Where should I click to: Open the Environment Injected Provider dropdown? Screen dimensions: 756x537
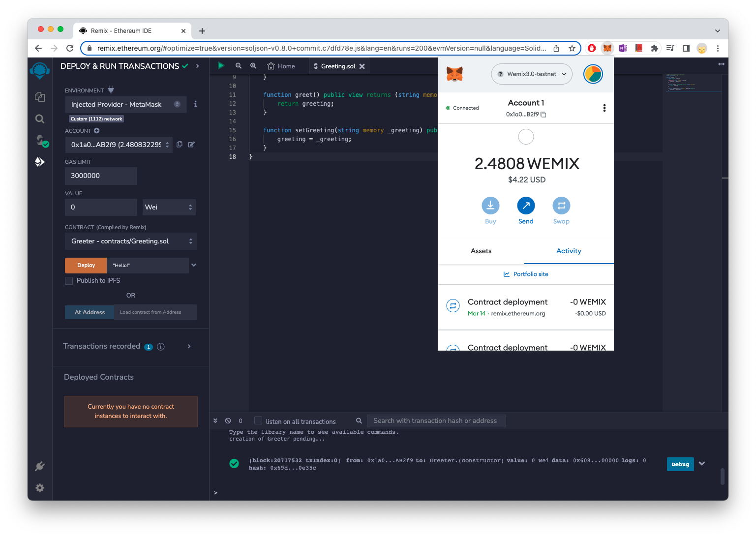click(125, 104)
